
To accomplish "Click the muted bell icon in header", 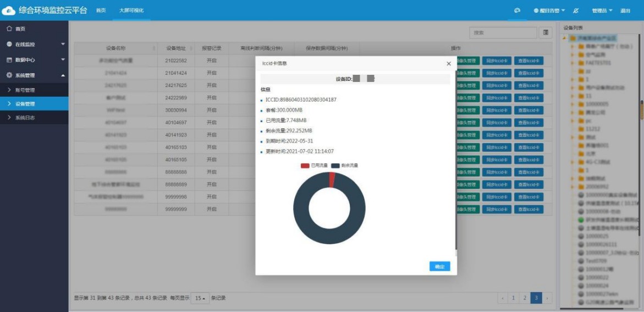I will tap(576, 10).
